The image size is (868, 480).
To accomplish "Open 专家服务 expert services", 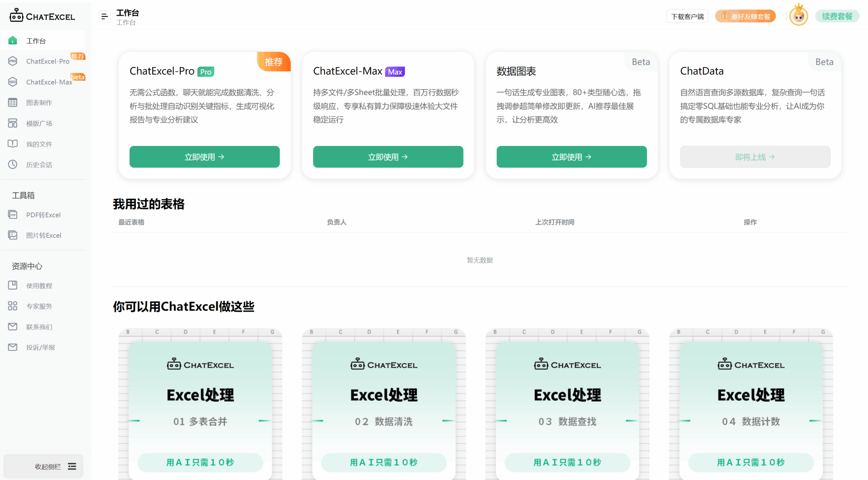I will click(x=39, y=306).
